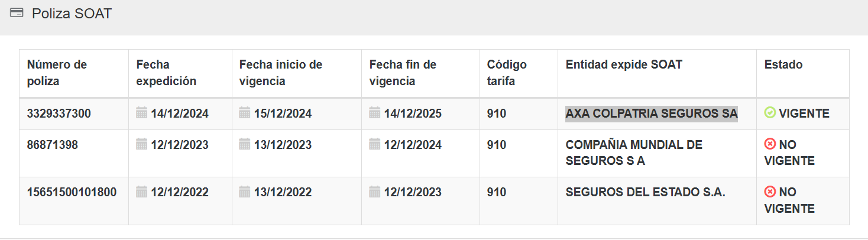Click SEGUROS DEL ESTADO S.A. entity cell
Image resolution: width=868 pixels, height=240 pixels.
645,192
